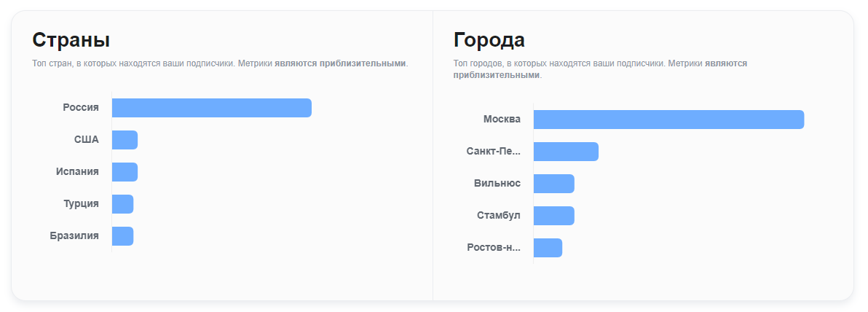
Task: Click the Россия country label
Action: [x=81, y=108]
